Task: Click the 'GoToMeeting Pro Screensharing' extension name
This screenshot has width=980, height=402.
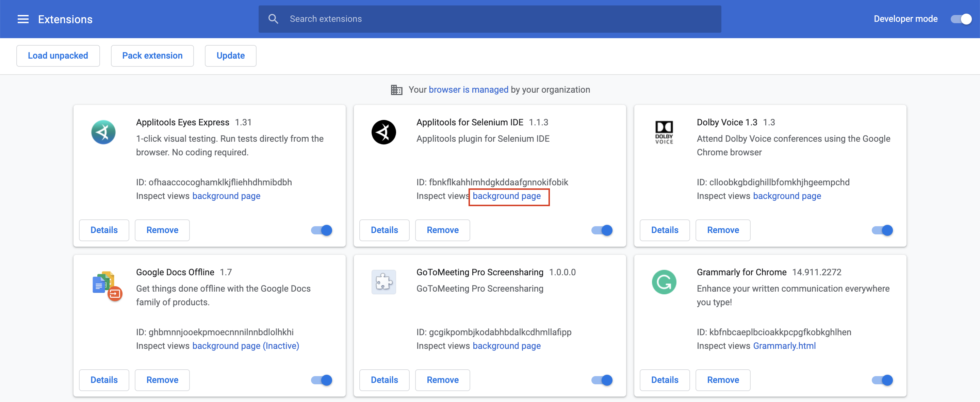Action: [x=480, y=273]
